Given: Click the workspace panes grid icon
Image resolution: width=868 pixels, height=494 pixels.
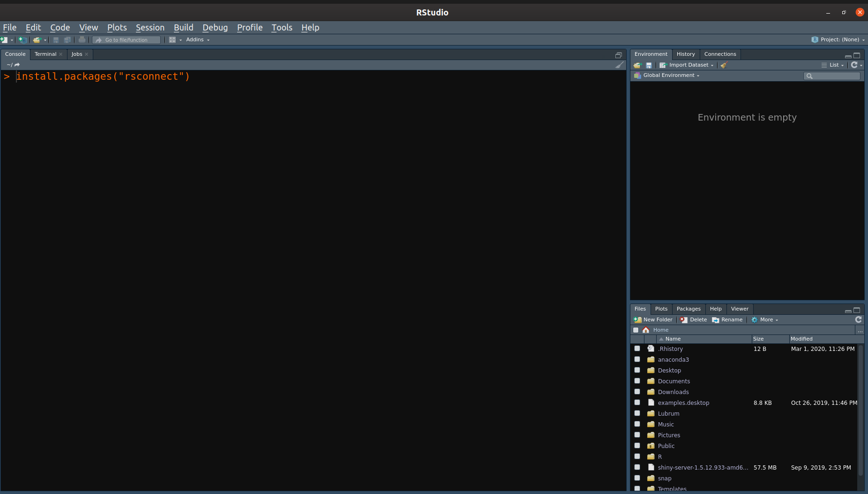Looking at the screenshot, I should 172,40.
